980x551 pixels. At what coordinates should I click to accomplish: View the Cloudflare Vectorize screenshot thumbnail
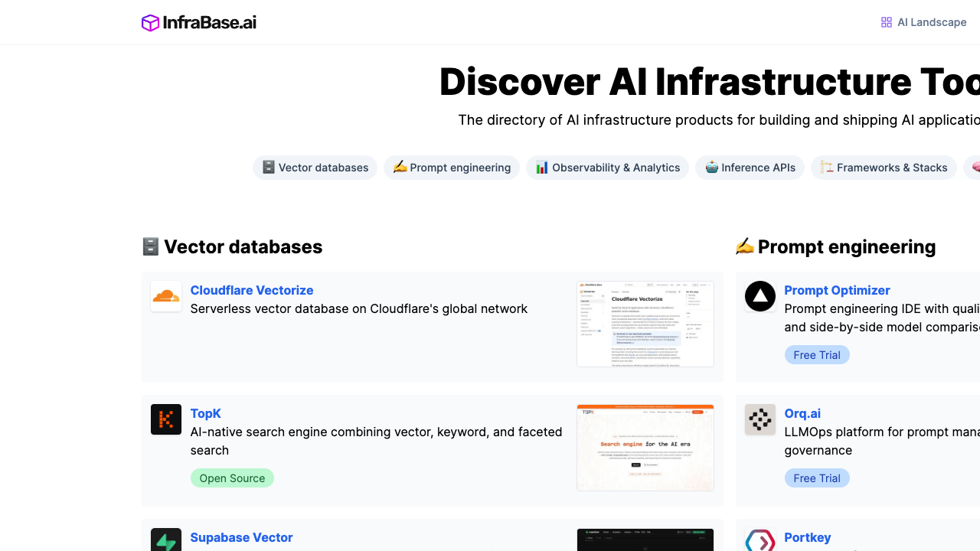tap(645, 324)
